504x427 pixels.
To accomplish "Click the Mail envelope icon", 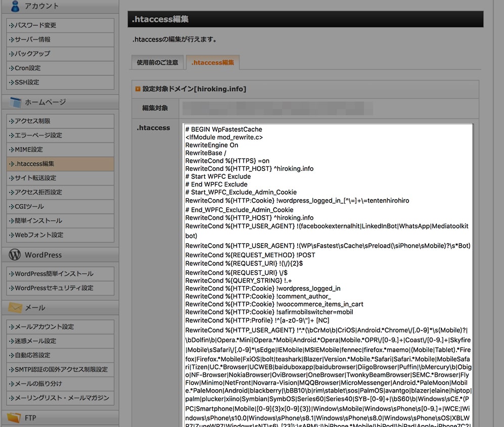I will pyautogui.click(x=15, y=307).
